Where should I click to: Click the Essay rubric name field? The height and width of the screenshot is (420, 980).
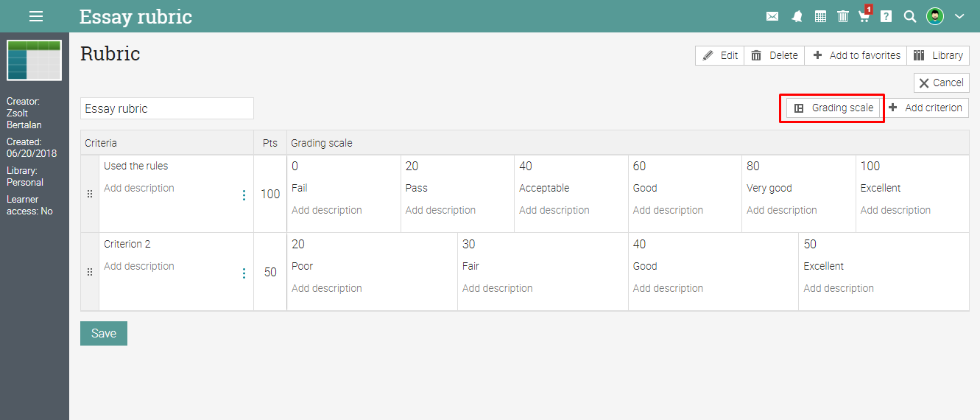pos(166,108)
